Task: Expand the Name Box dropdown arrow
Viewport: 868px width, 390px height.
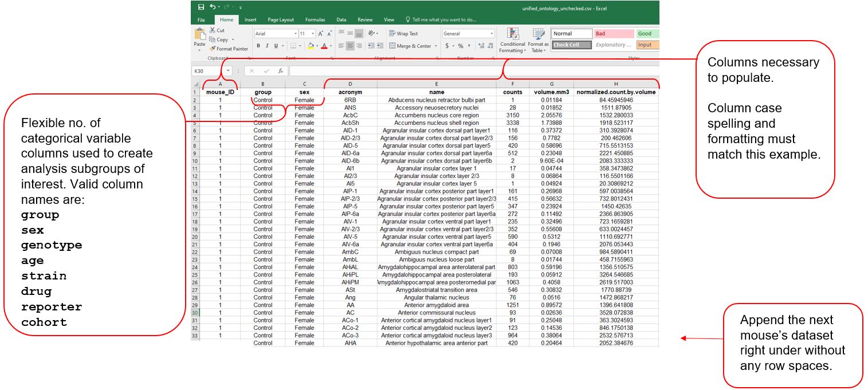Action: 228,71
